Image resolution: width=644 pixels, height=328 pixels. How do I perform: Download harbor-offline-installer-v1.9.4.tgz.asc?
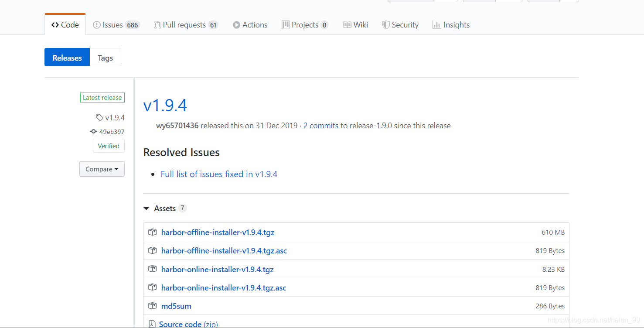(224, 251)
